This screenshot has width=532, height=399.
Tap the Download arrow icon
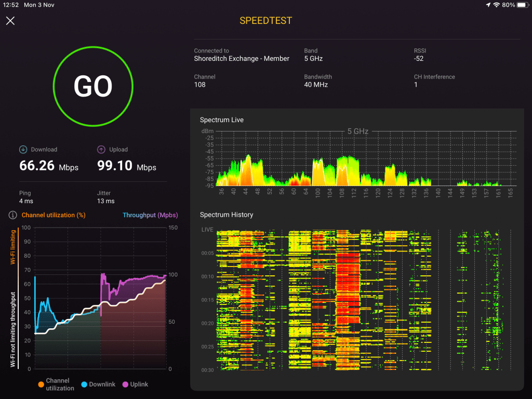[23, 149]
